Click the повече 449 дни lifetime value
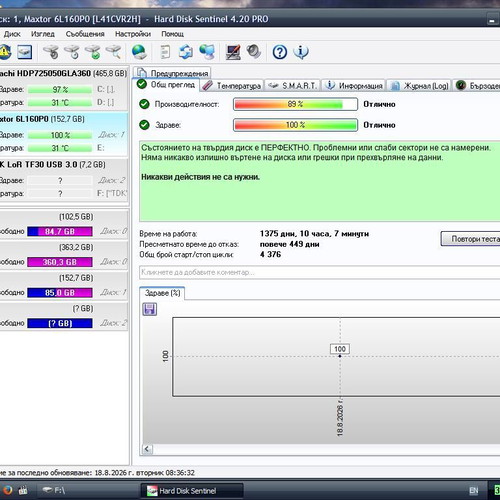Viewport: 500px width, 500px height. [289, 244]
